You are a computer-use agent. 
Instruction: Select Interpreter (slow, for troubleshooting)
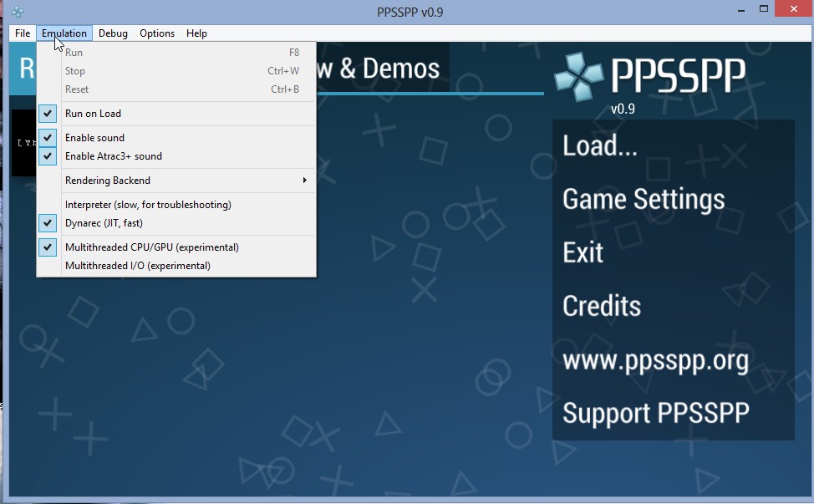click(x=148, y=205)
